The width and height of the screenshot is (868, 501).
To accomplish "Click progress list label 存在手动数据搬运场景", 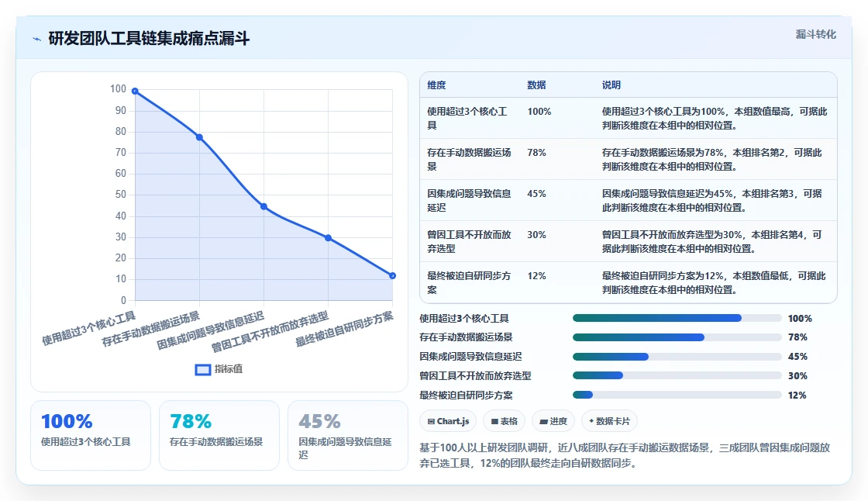I will [x=466, y=337].
